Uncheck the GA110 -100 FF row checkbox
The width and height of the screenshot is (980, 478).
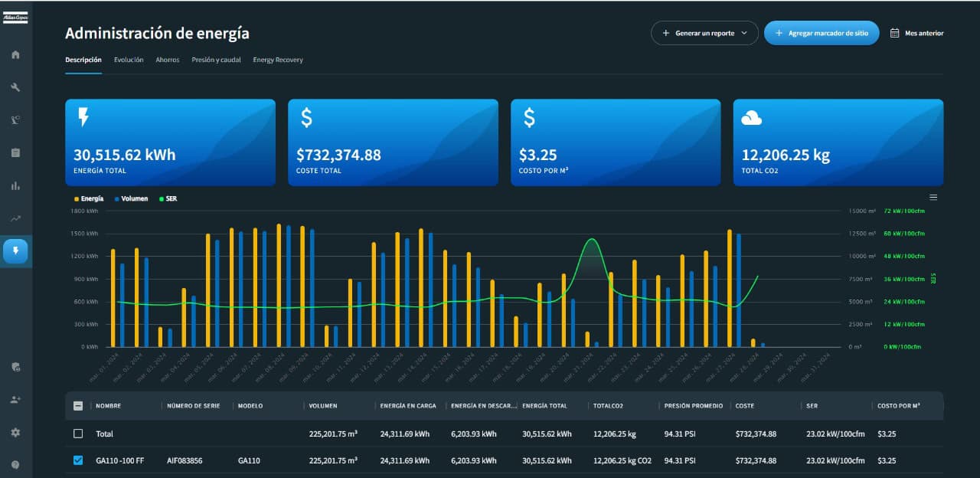click(78, 460)
